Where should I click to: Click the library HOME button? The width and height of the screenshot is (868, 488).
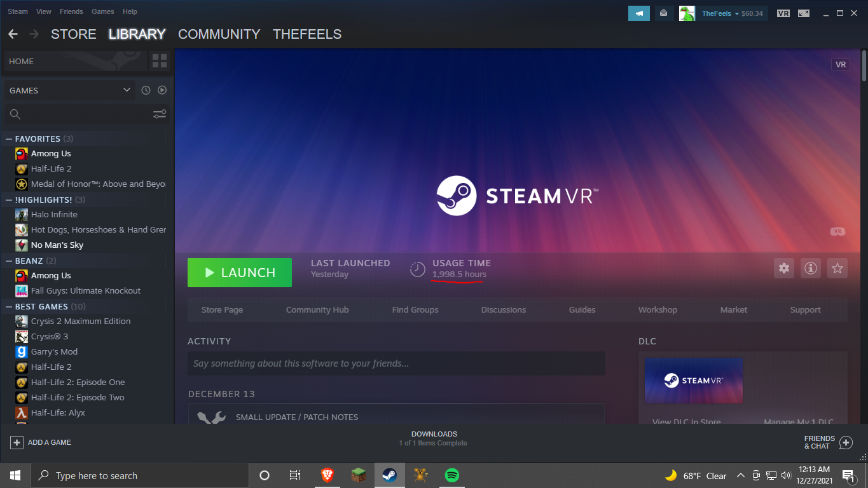pyautogui.click(x=75, y=62)
